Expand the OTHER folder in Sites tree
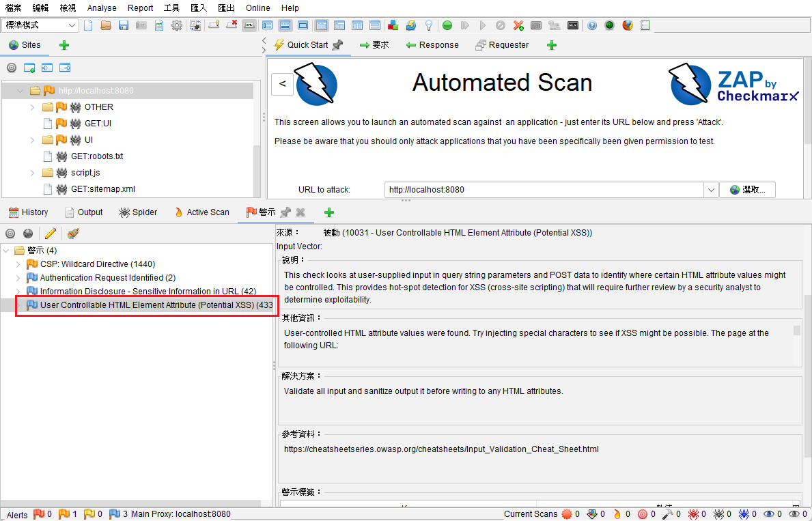The height and width of the screenshot is (521, 812). tap(31, 107)
